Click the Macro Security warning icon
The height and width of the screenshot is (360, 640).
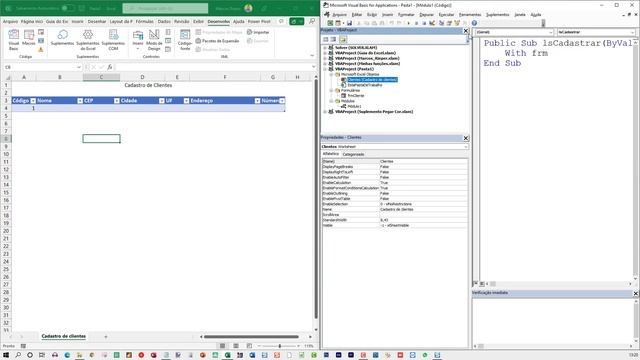(x=41, y=49)
